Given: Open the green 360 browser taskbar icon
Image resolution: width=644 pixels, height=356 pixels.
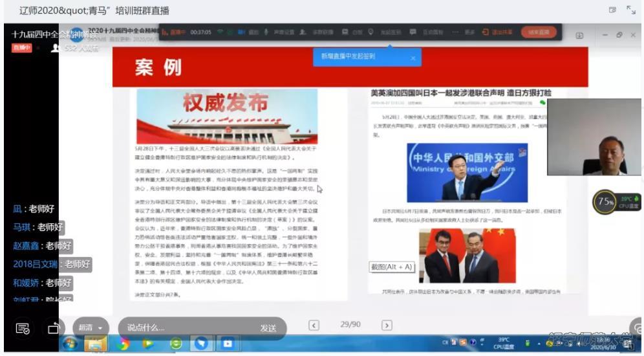Looking at the screenshot, I should pyautogui.click(x=176, y=344).
